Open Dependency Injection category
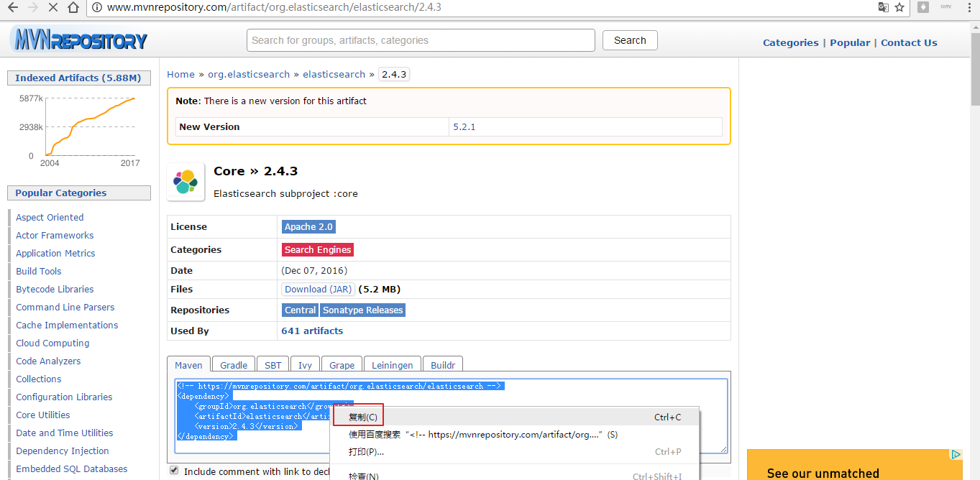The image size is (980, 480). 63,451
